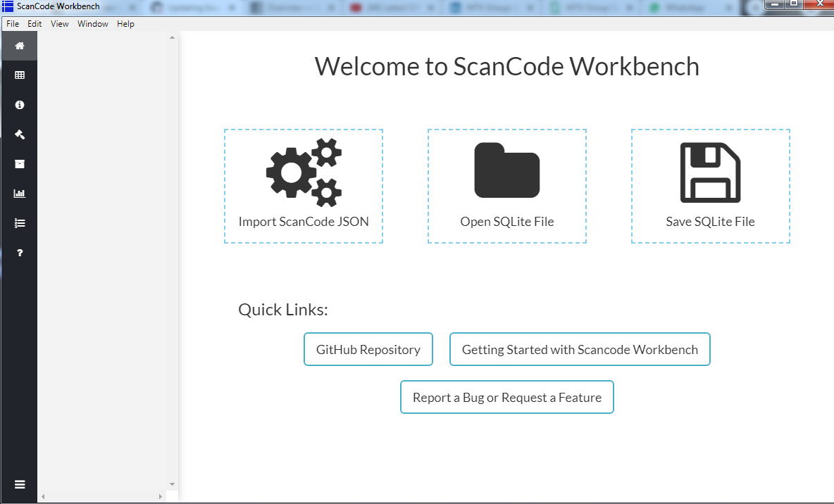This screenshot has height=504, width=834.
Task: Open the Help question mark icon
Action: click(20, 253)
